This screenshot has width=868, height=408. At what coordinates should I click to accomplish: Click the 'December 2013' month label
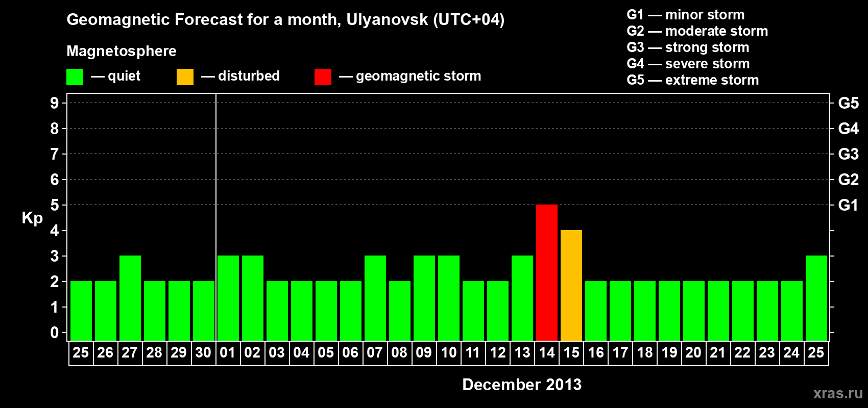point(522,385)
